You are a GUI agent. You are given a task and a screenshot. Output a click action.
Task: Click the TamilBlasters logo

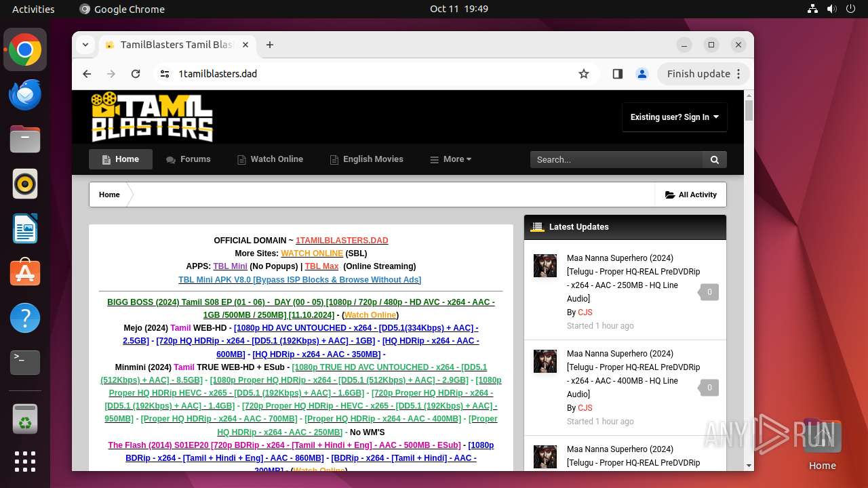(152, 117)
